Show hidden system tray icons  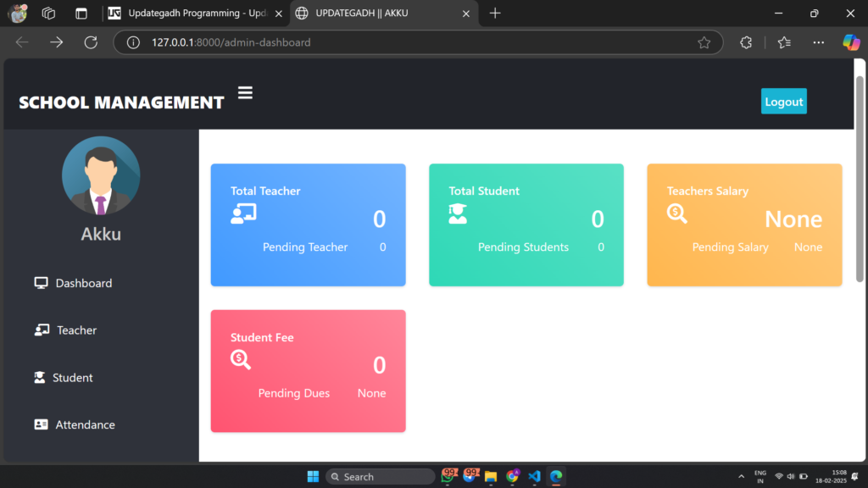[741, 476]
